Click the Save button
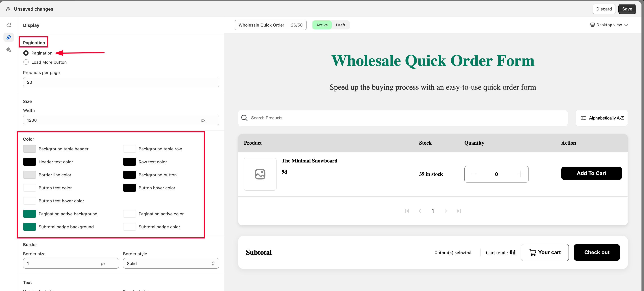This screenshot has height=291, width=644. tap(627, 9)
